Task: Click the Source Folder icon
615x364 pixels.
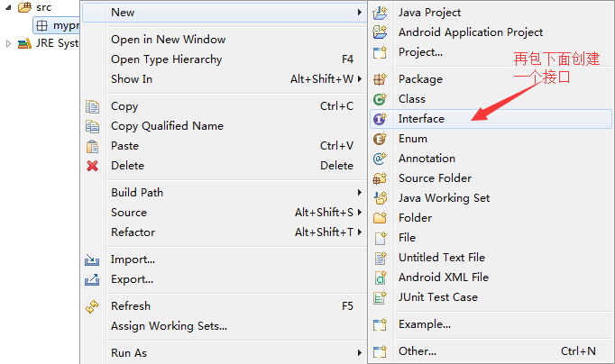Action: (380, 178)
